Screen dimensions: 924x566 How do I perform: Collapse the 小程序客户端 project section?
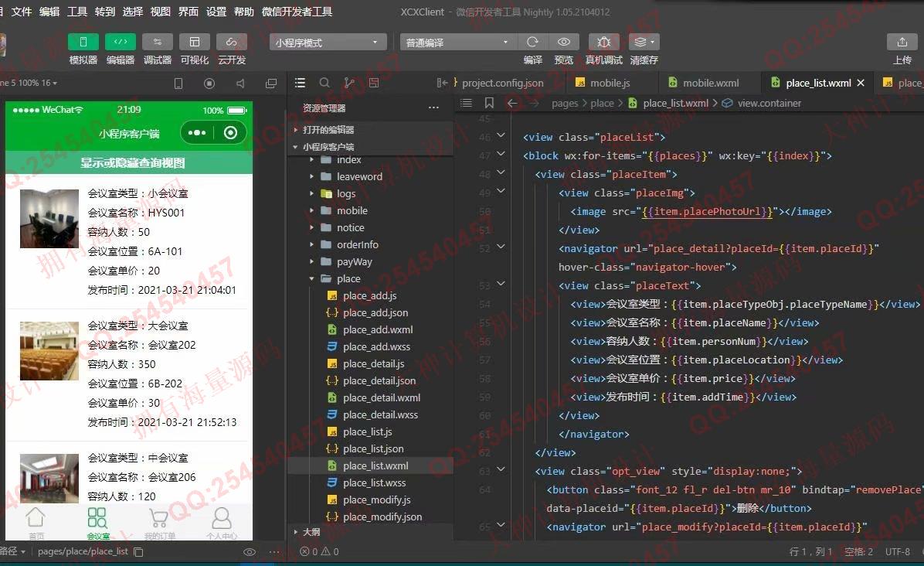click(x=372, y=147)
